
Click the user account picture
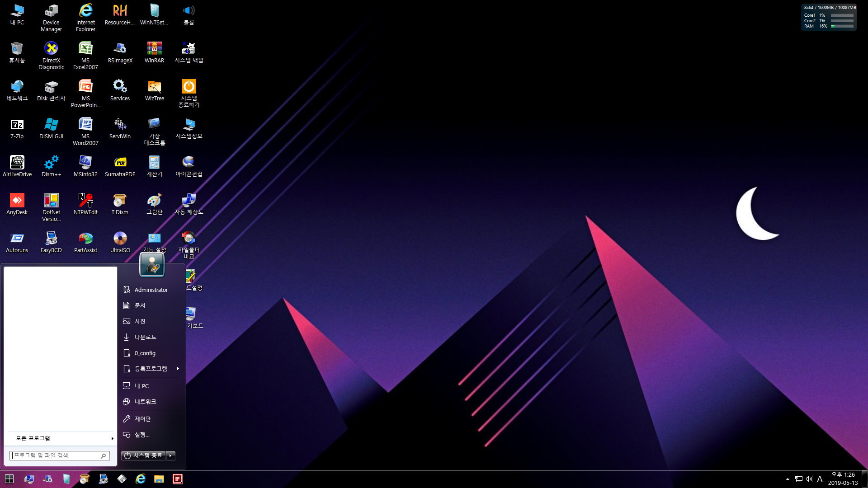point(152,264)
